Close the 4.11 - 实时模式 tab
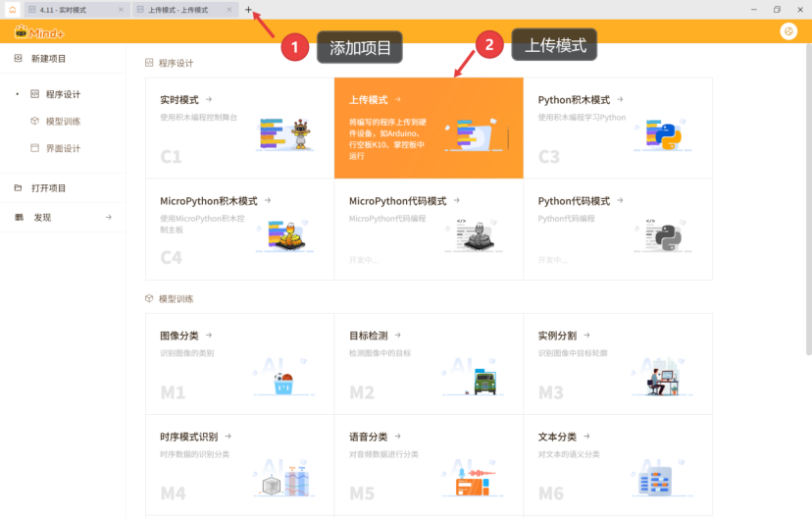Image resolution: width=812 pixels, height=519 pixels. pos(122,10)
